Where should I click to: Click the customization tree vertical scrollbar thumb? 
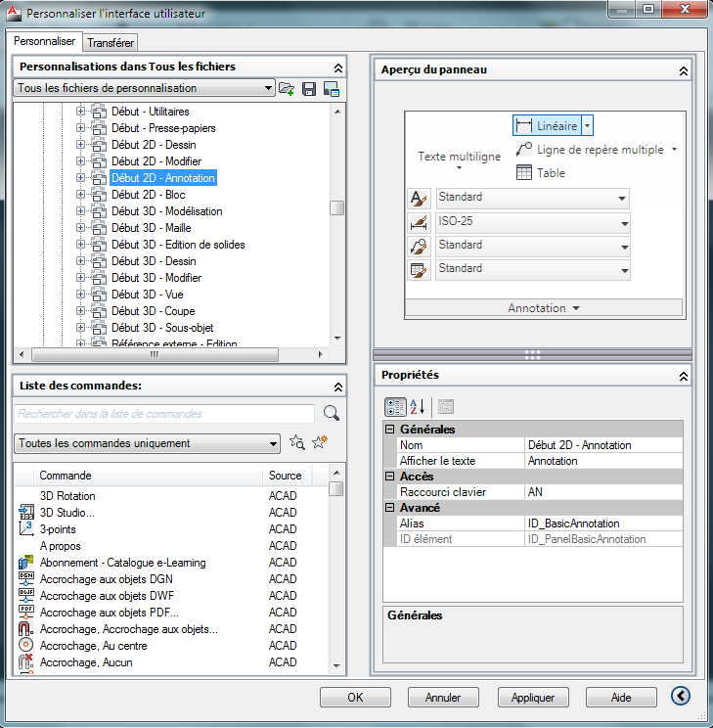point(336,207)
